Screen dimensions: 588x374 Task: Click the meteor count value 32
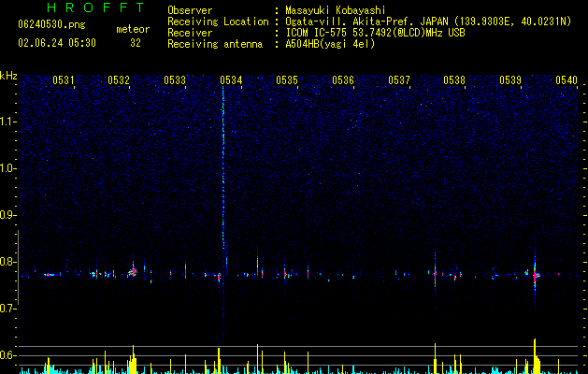[136, 43]
